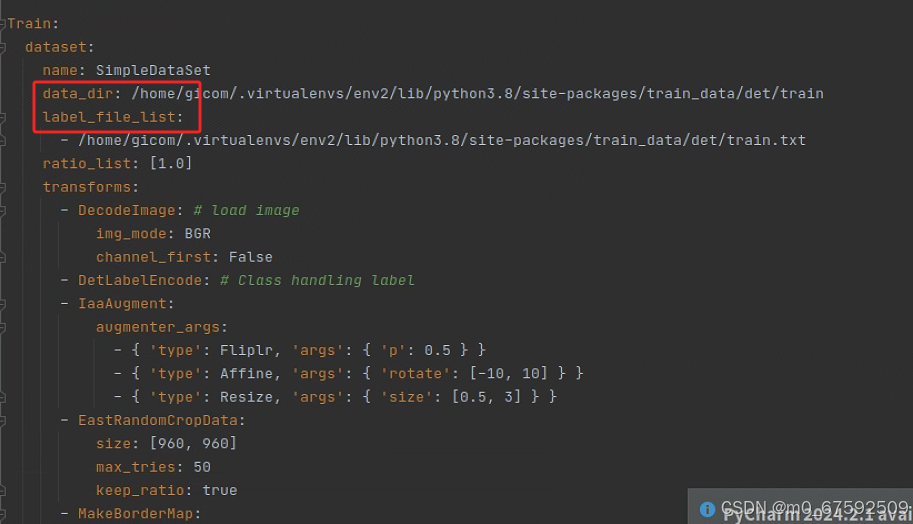
Task: Collapse the Train block fold marker
Action: coord(2,24)
